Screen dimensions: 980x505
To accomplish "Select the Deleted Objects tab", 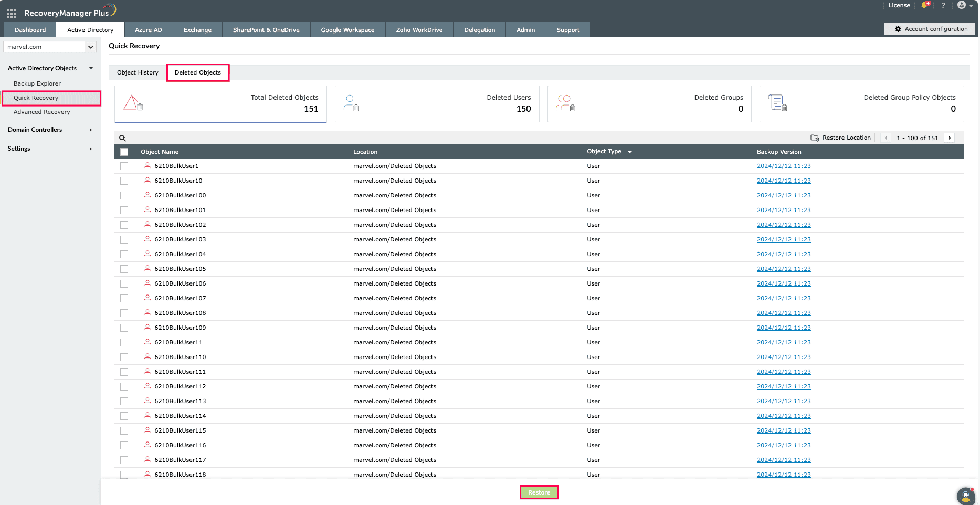I will [x=198, y=72].
